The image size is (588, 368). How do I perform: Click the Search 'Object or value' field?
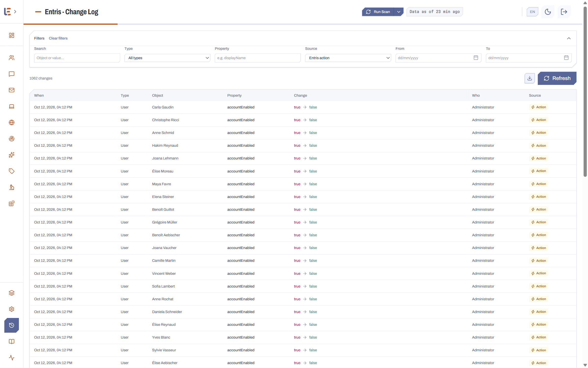(x=77, y=58)
